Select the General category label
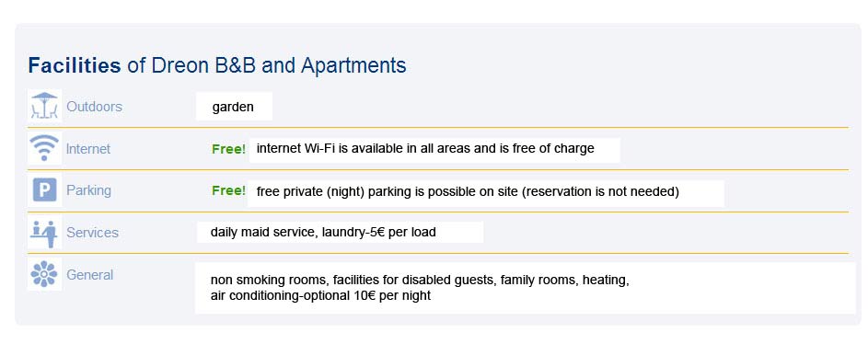This screenshot has width=868, height=344. (x=89, y=275)
